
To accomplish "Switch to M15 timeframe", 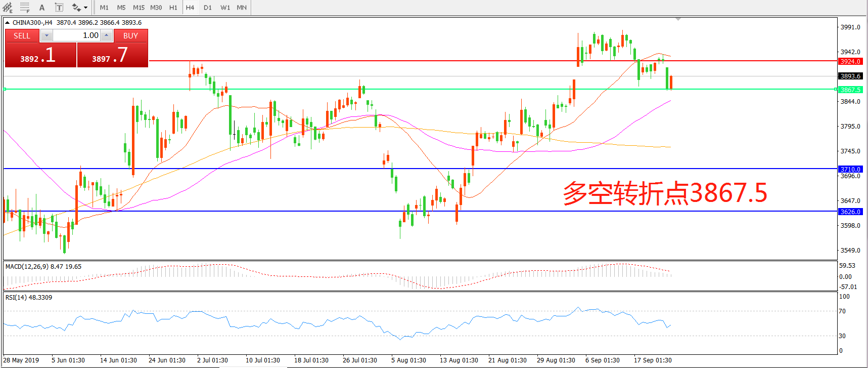I will (x=139, y=8).
